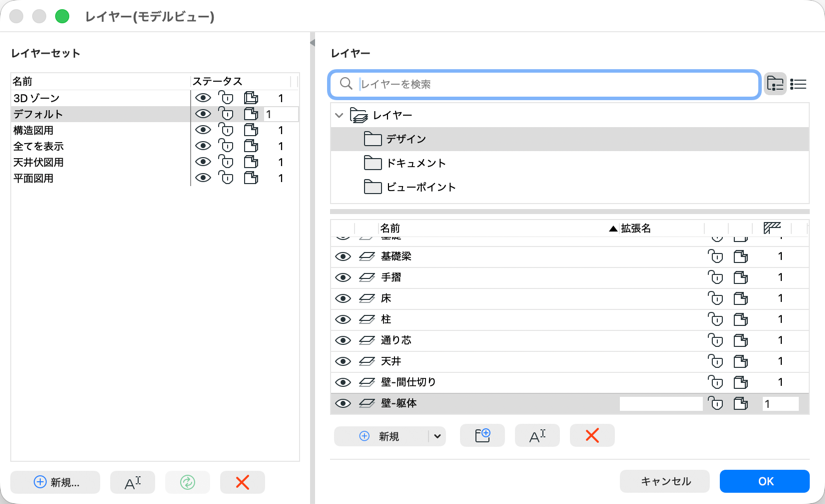Click the panel splitter collapse arrow
This screenshot has width=825, height=504.
tap(313, 43)
